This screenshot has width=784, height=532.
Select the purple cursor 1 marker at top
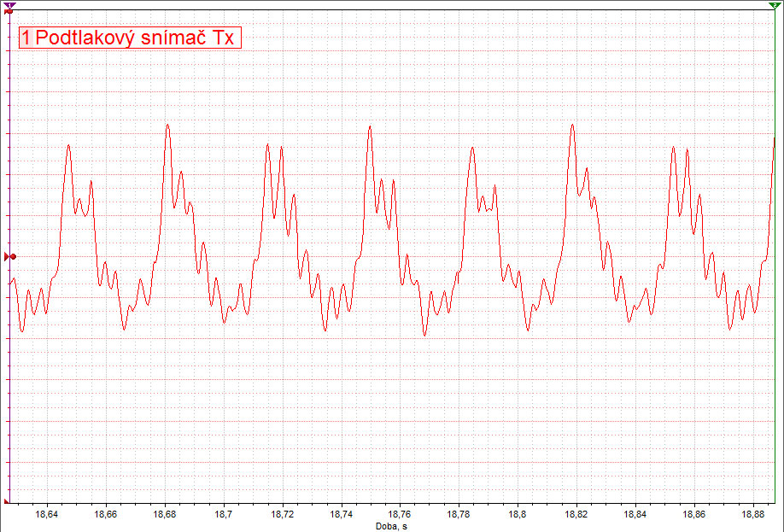[x=9, y=6]
